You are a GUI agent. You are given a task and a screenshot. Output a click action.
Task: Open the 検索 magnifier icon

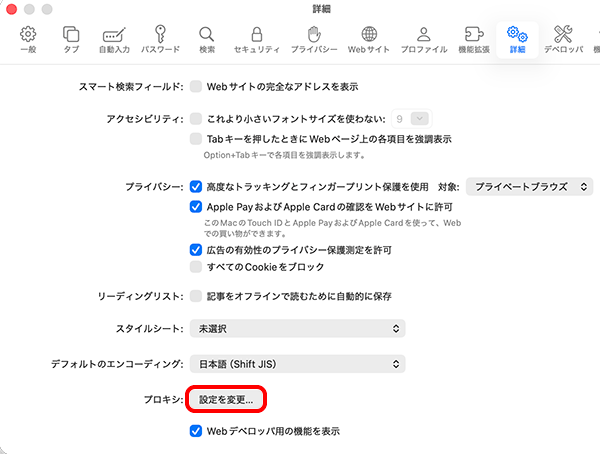pyautogui.click(x=207, y=36)
